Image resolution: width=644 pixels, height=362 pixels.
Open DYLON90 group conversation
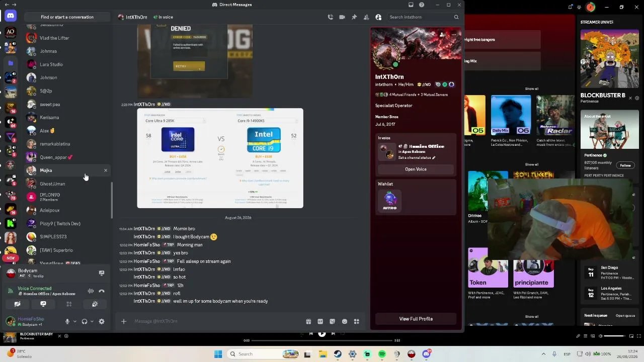click(x=66, y=197)
